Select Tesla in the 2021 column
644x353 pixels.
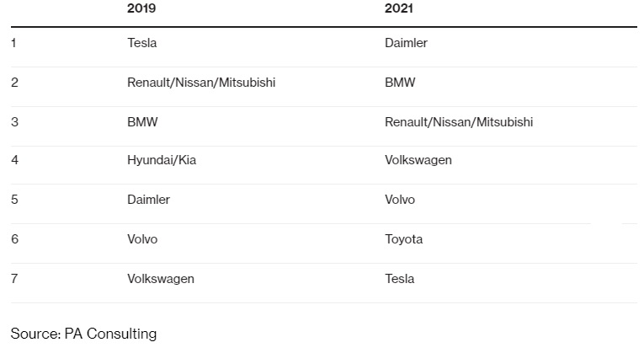point(400,279)
